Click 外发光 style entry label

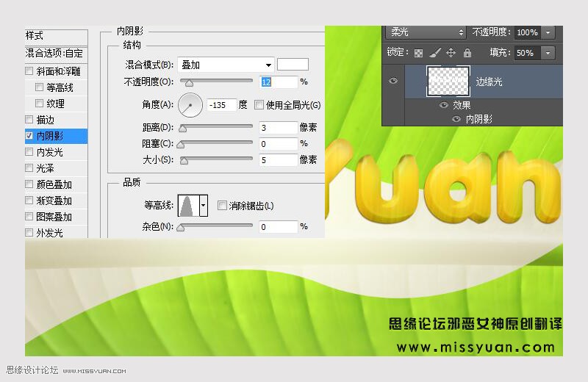point(50,233)
